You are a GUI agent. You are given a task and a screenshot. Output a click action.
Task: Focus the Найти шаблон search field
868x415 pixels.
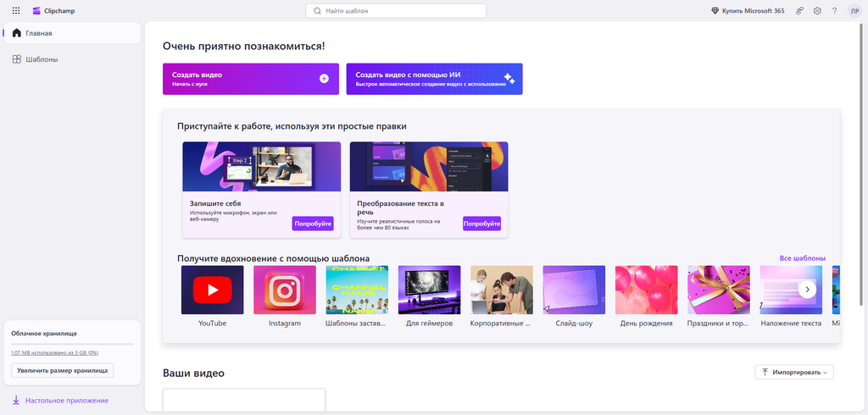coord(396,10)
